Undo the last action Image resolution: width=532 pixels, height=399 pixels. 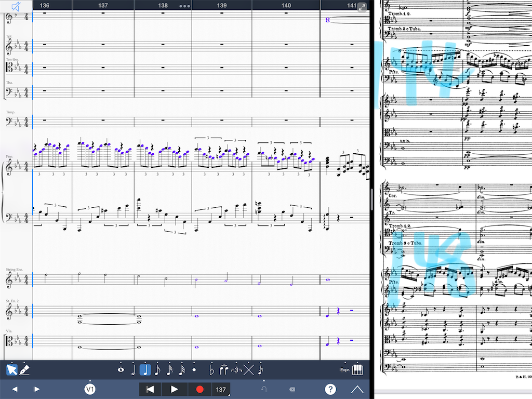(264, 389)
